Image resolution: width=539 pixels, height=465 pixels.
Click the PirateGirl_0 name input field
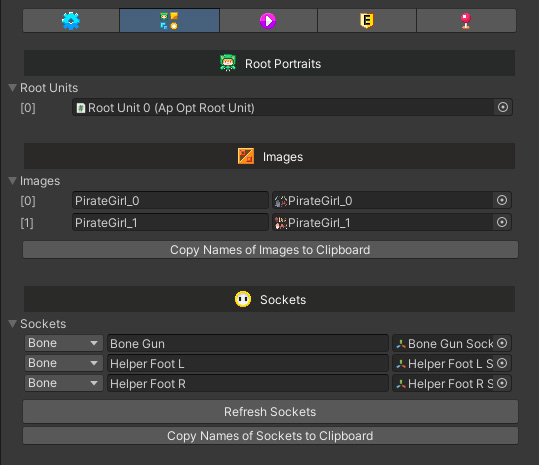point(170,200)
